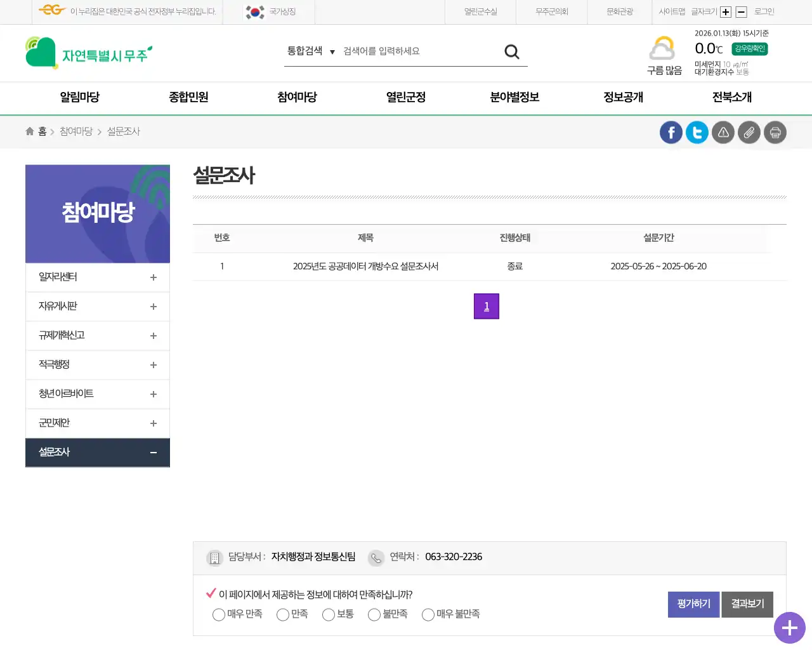The image size is (812, 650).
Task: Select the 매우 만족 satisfaction rating
Action: (218, 614)
